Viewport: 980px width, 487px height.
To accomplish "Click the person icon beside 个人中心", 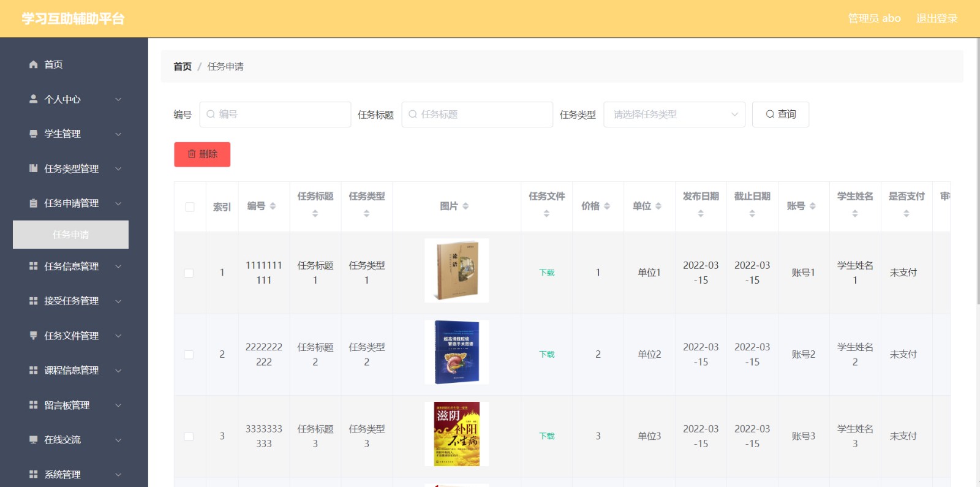I will (x=34, y=99).
